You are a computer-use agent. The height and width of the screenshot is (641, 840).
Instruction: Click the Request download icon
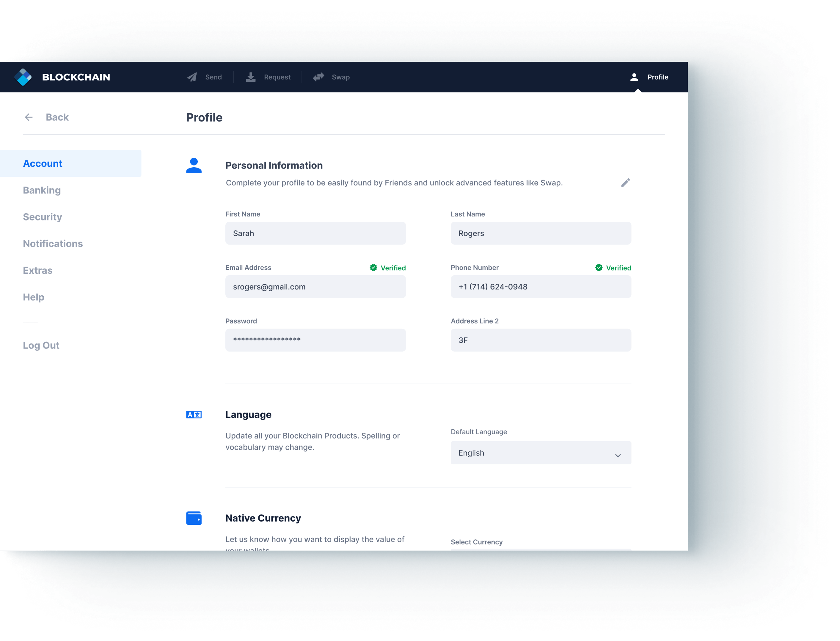pyautogui.click(x=250, y=77)
